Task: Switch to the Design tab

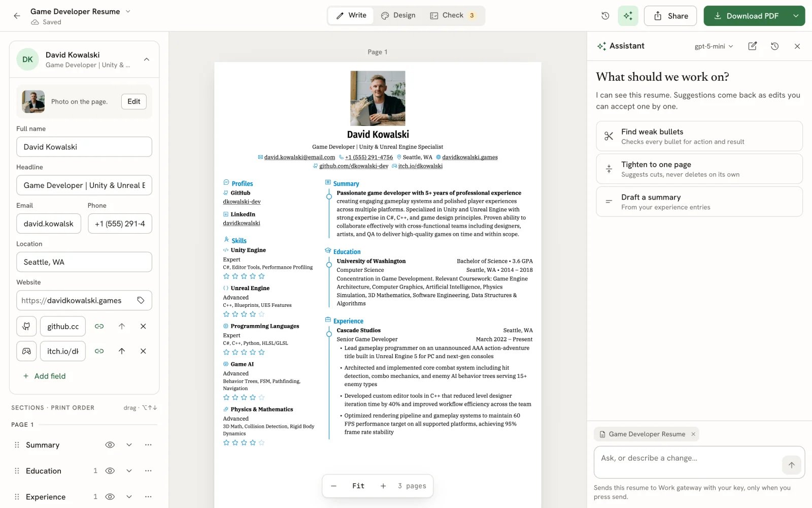Action: pyautogui.click(x=398, y=16)
